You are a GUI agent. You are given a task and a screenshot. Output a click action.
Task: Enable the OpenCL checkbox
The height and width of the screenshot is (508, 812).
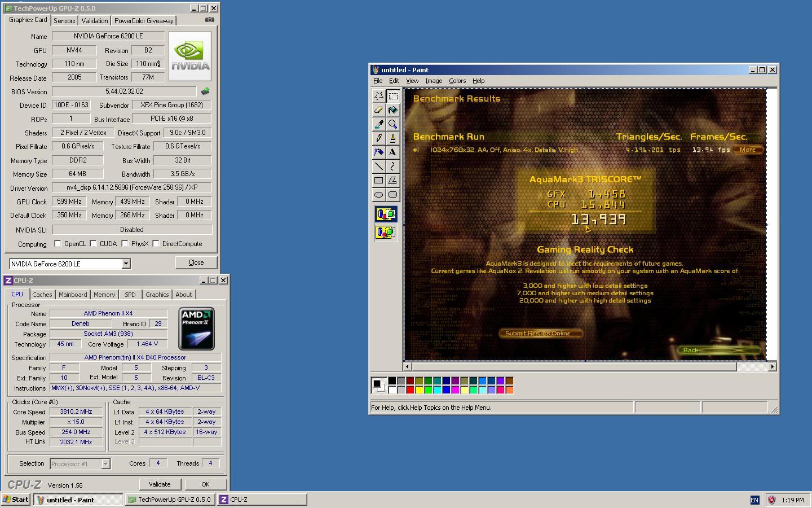pos(58,244)
